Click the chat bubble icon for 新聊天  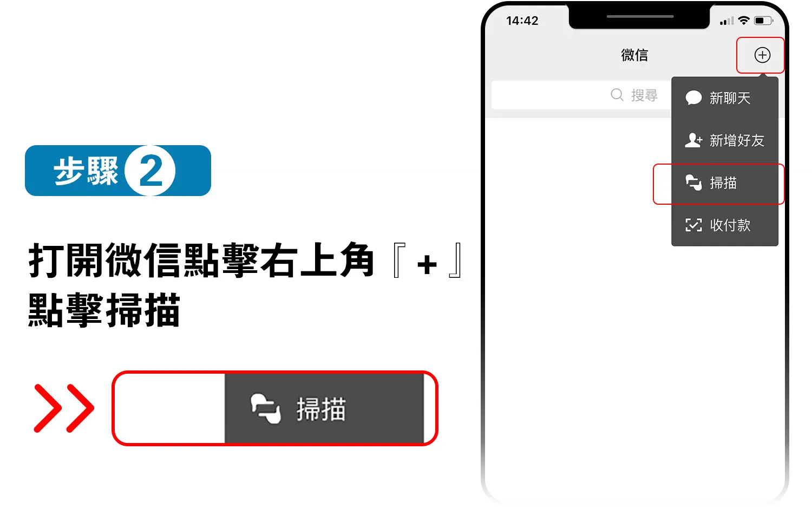pos(693,98)
